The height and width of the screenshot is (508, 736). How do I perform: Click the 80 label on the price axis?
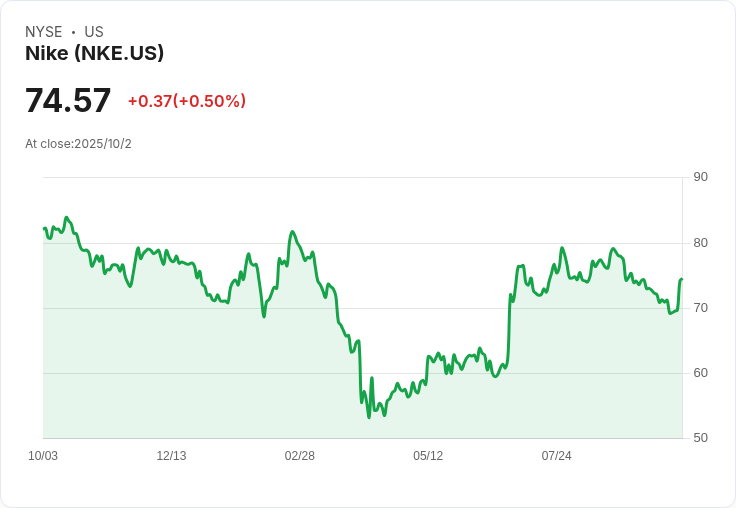tap(700, 242)
